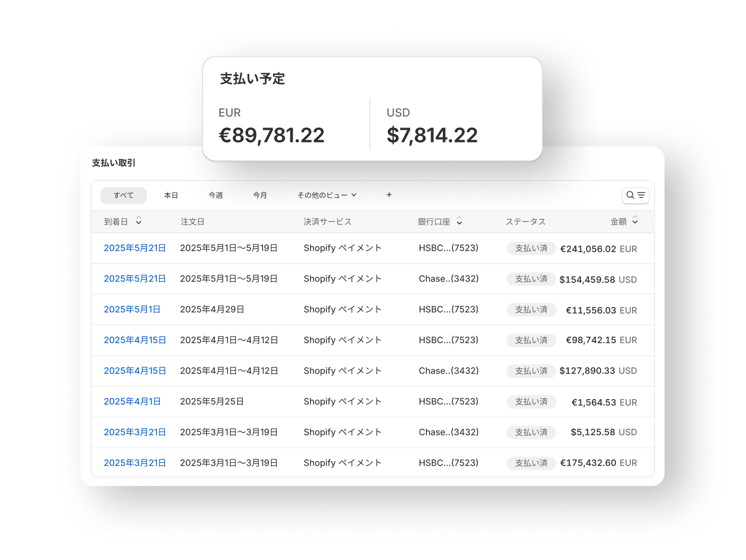Switch to the 今月 tab
This screenshot has height=560, width=746.
coord(260,195)
